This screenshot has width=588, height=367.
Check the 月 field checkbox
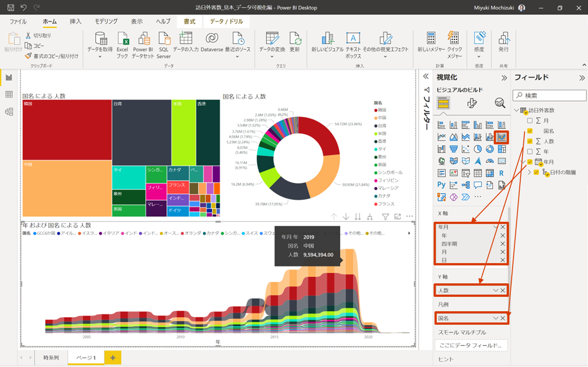530,121
